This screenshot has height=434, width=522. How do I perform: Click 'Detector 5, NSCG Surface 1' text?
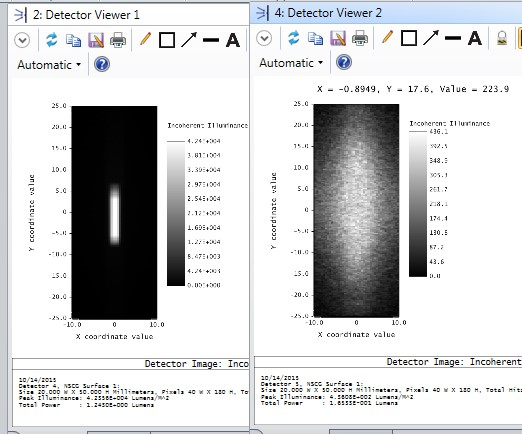311,384
